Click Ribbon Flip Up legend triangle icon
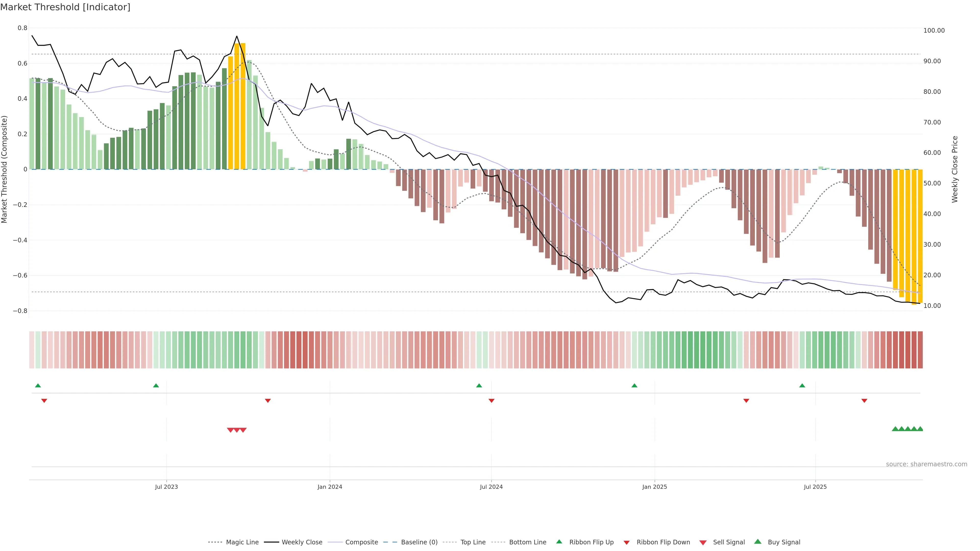Image resolution: width=980 pixels, height=551 pixels. tap(559, 542)
